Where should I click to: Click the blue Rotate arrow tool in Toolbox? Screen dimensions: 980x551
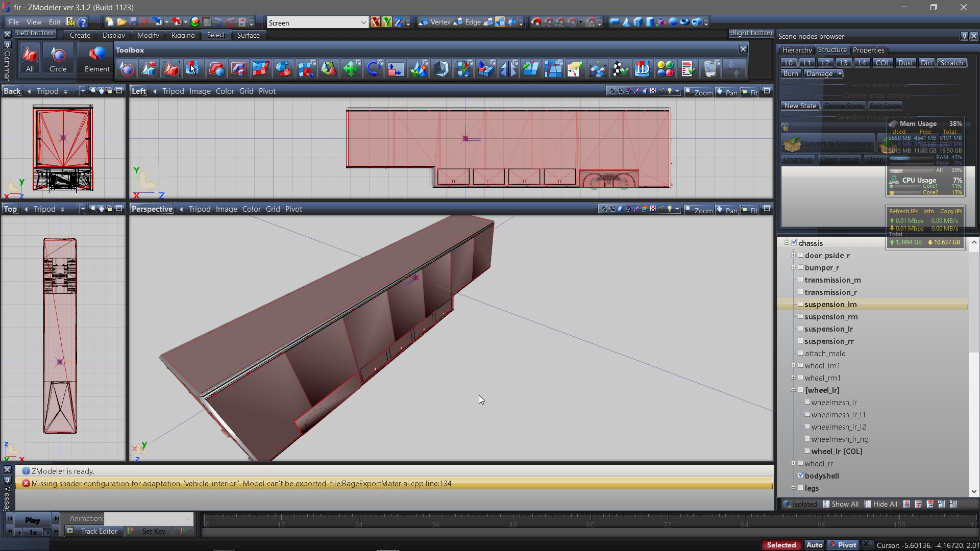pos(374,69)
